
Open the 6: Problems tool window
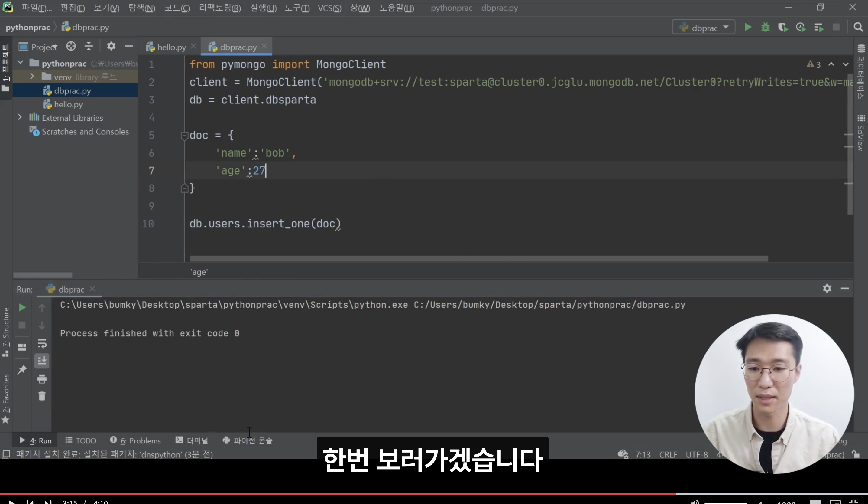pyautogui.click(x=135, y=440)
